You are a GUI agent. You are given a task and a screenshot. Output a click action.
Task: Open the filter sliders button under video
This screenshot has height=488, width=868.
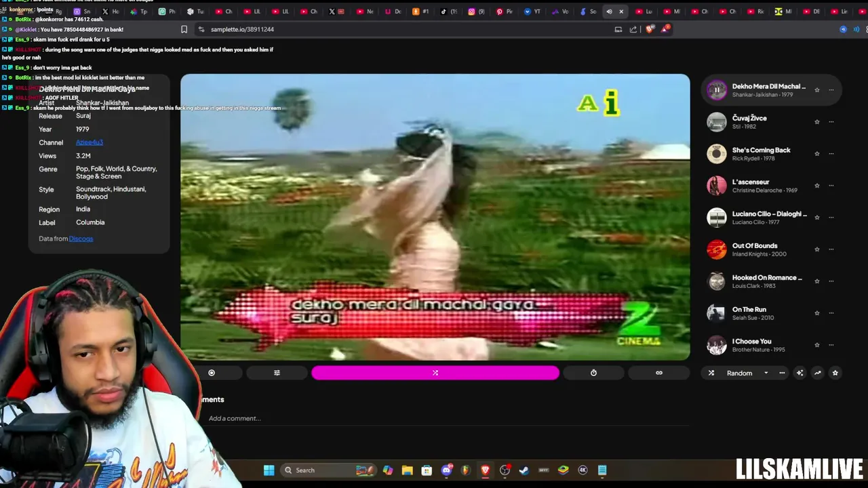pos(277,373)
